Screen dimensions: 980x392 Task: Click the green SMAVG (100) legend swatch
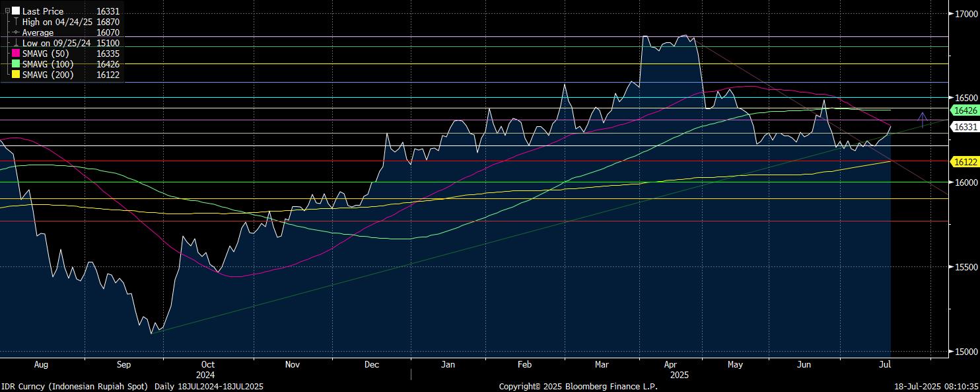click(x=16, y=64)
